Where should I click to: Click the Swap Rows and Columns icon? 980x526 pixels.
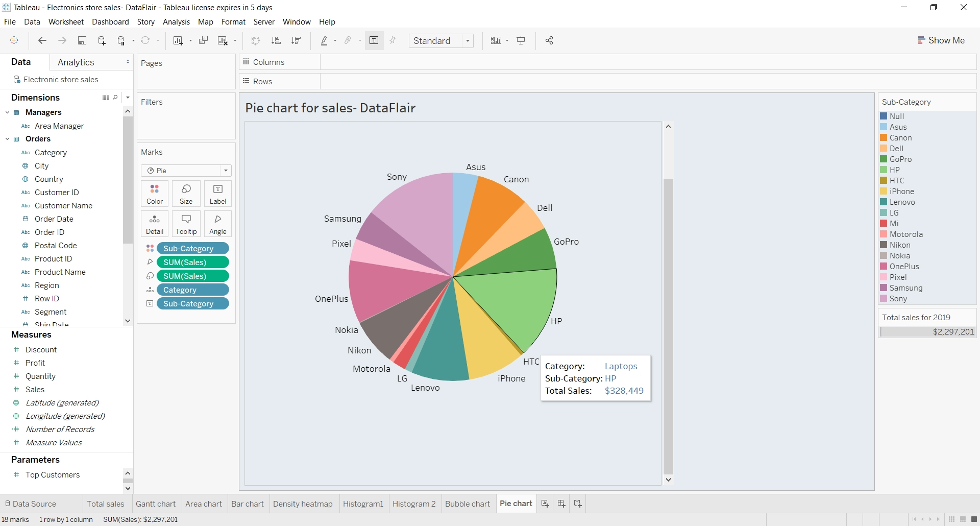256,40
